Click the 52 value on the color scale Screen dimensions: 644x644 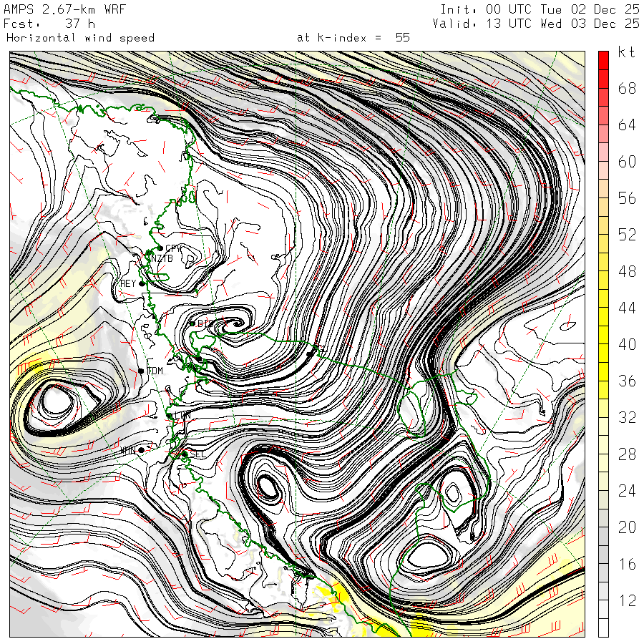[627, 235]
